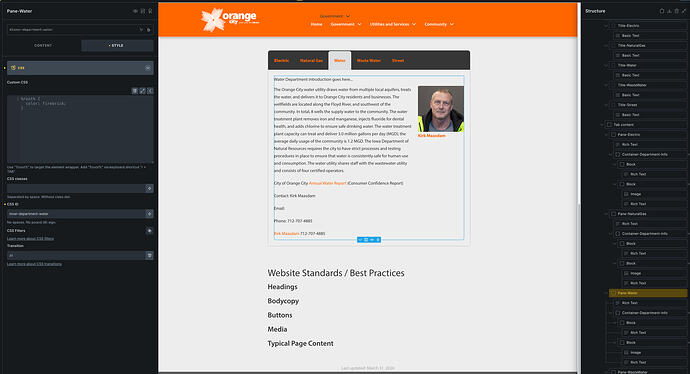Click the Typical Page Content title
The height and width of the screenshot is (374, 690).
301,343
